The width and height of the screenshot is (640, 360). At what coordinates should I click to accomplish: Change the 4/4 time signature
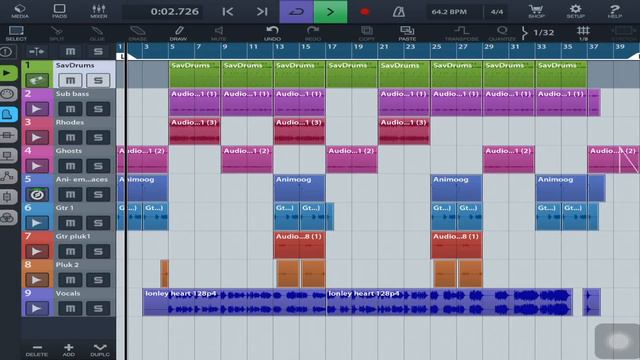click(x=496, y=12)
